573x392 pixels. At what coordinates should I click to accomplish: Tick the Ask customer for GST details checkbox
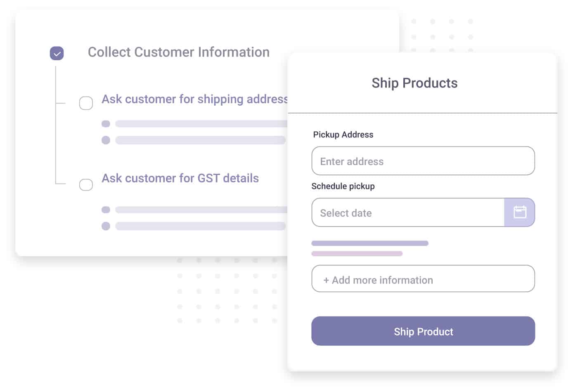pos(86,184)
